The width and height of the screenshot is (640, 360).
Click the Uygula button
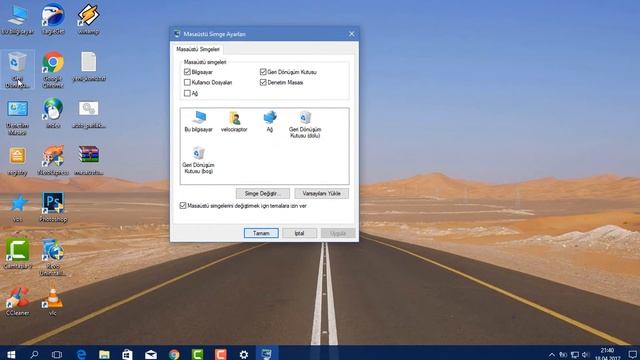click(338, 233)
